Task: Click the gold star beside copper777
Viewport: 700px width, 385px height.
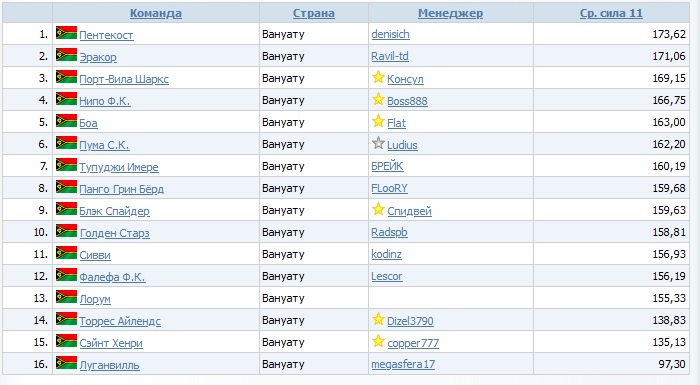Action: (378, 341)
